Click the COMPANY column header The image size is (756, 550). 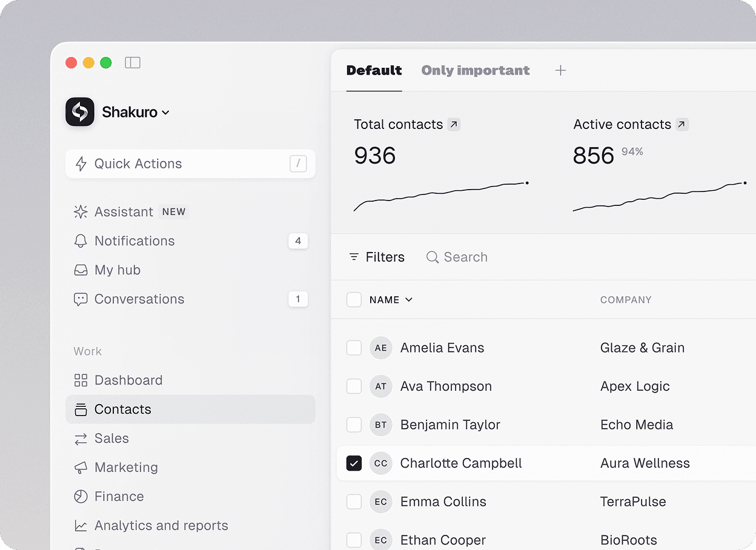626,300
